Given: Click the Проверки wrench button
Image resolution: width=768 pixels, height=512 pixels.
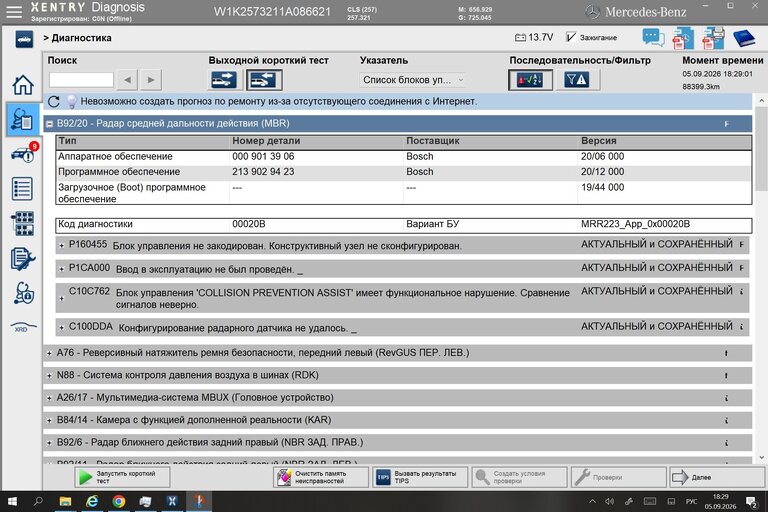Looking at the screenshot, I should 619,477.
